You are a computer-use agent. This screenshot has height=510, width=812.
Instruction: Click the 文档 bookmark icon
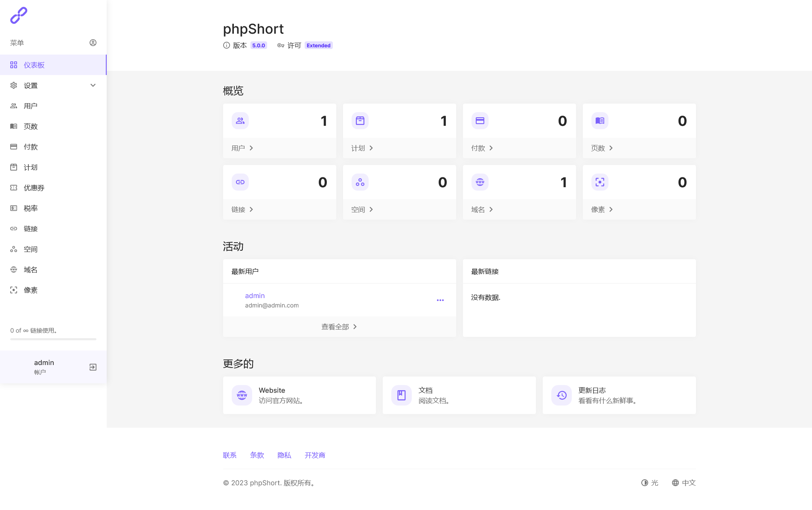pyautogui.click(x=402, y=395)
